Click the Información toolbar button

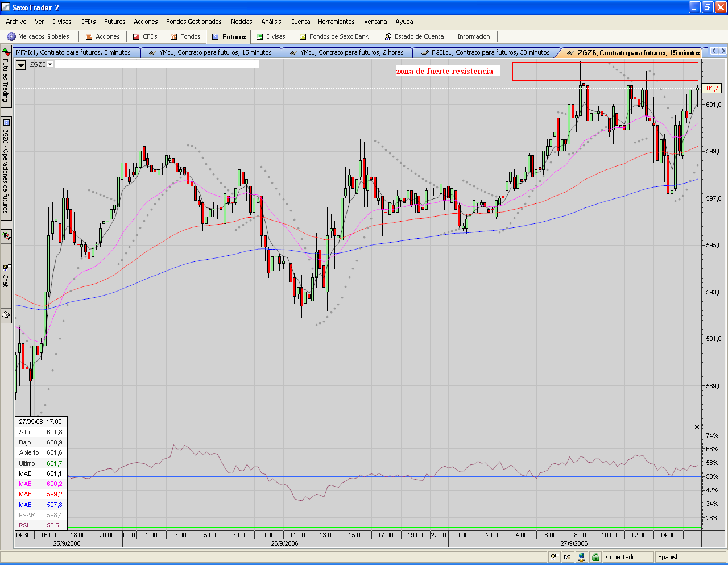point(473,36)
